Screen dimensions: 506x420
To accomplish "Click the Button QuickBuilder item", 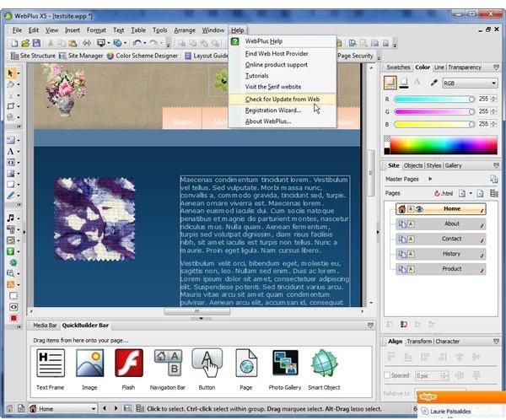I will [x=207, y=369].
